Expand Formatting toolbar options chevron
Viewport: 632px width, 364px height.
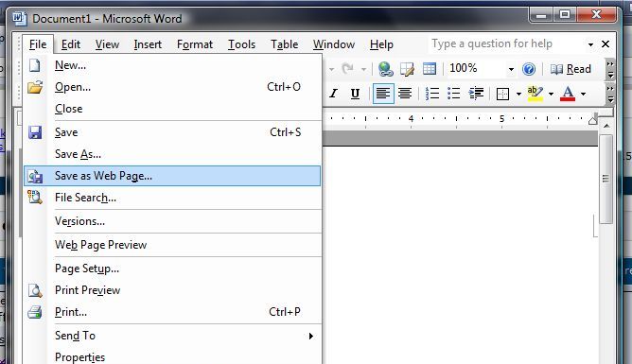(610, 94)
